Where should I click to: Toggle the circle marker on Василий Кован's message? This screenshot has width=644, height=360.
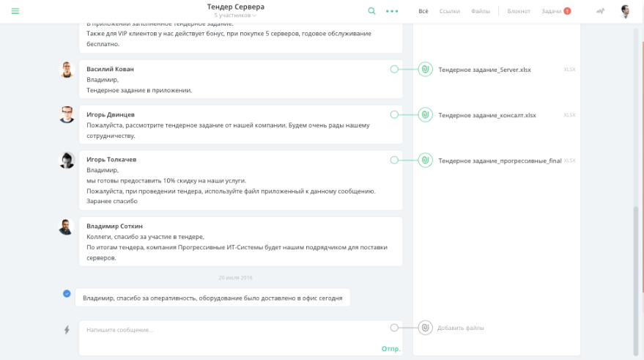[394, 70]
